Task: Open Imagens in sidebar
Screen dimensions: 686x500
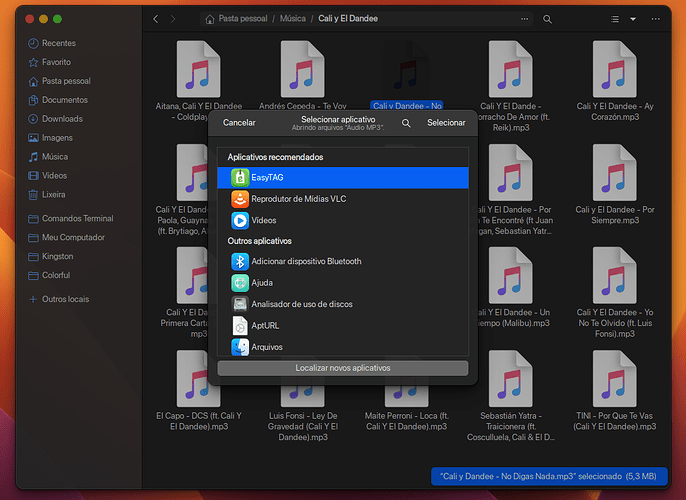Action: point(50,138)
